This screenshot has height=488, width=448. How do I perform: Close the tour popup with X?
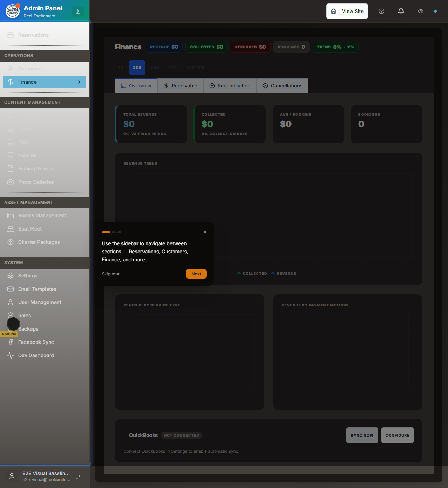(205, 232)
